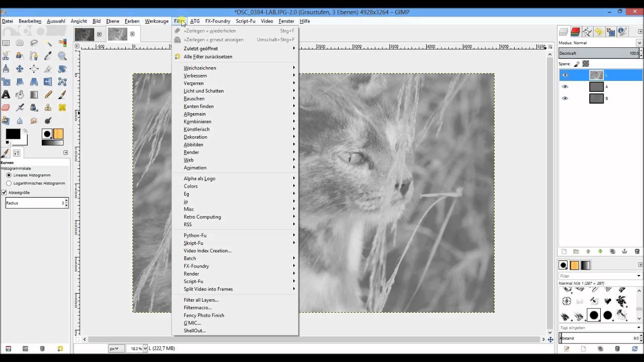Toggle visibility of layer A
Image resolution: width=644 pixels, height=362 pixels.
pos(565,86)
